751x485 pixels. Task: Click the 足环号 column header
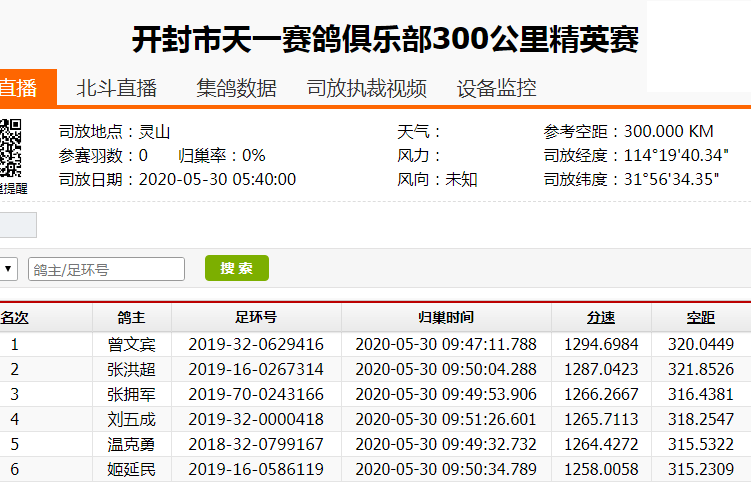point(256,318)
